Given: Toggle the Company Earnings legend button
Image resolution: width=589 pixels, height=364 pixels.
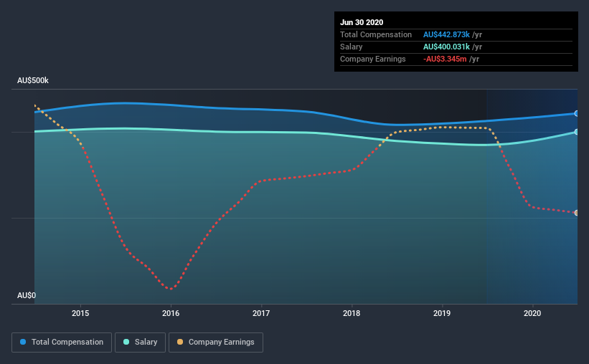Looking at the screenshot, I should coord(216,343).
